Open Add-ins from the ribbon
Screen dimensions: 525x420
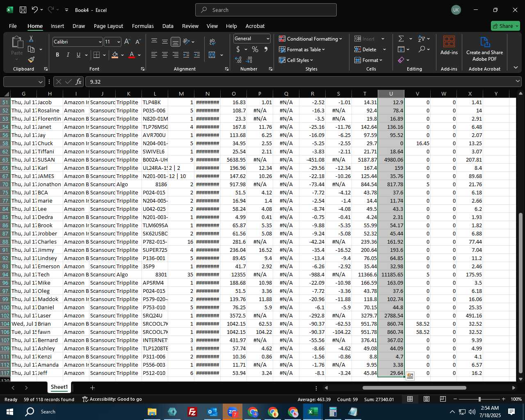tap(449, 45)
